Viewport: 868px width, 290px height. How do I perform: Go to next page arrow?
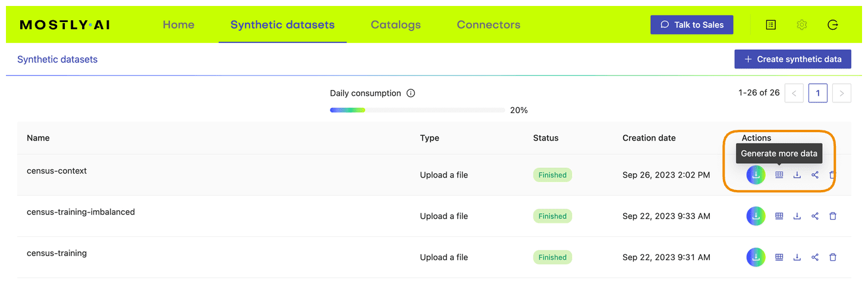point(842,93)
